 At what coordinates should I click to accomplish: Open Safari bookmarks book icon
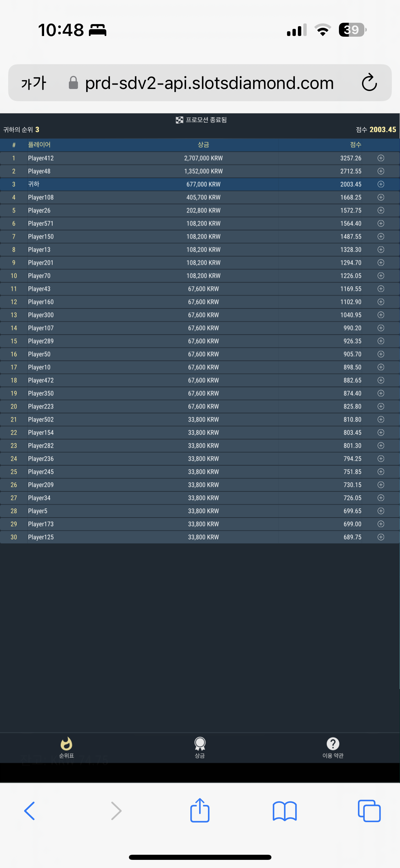click(285, 811)
